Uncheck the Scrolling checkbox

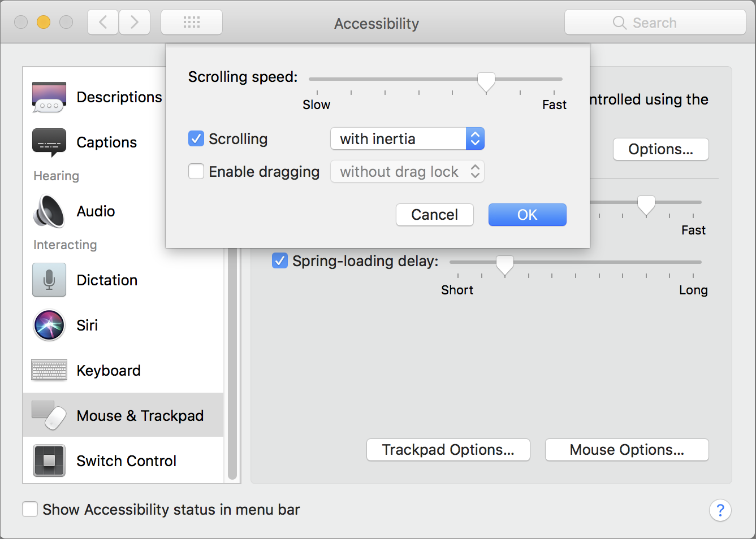tap(196, 138)
